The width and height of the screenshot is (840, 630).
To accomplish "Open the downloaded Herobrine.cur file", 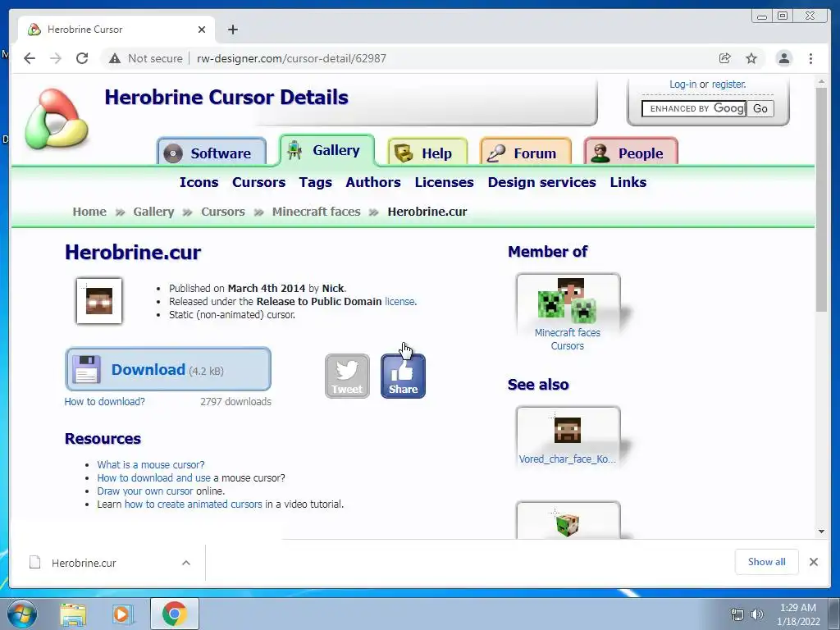I will click(x=84, y=563).
